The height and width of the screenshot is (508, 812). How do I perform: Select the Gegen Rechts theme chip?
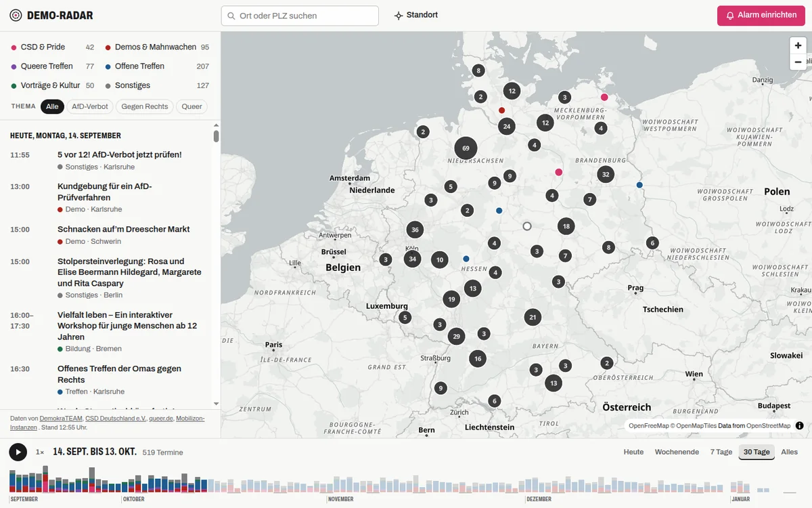[145, 106]
